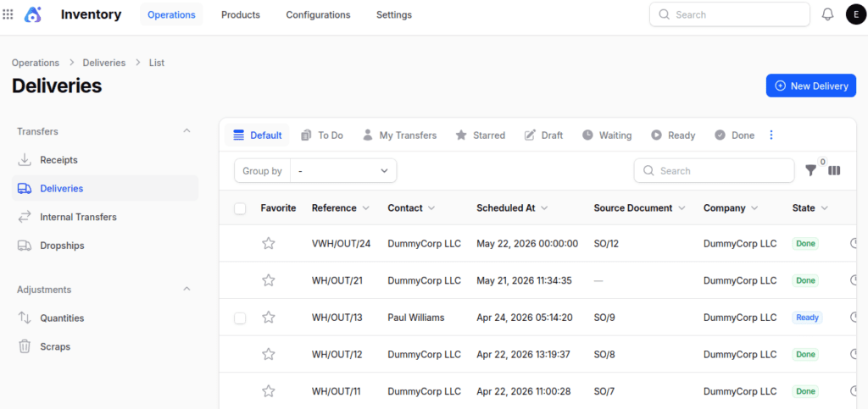Click the Apr 22, 2026 11:00:28 cell
The width and height of the screenshot is (868, 409).
[524, 391]
